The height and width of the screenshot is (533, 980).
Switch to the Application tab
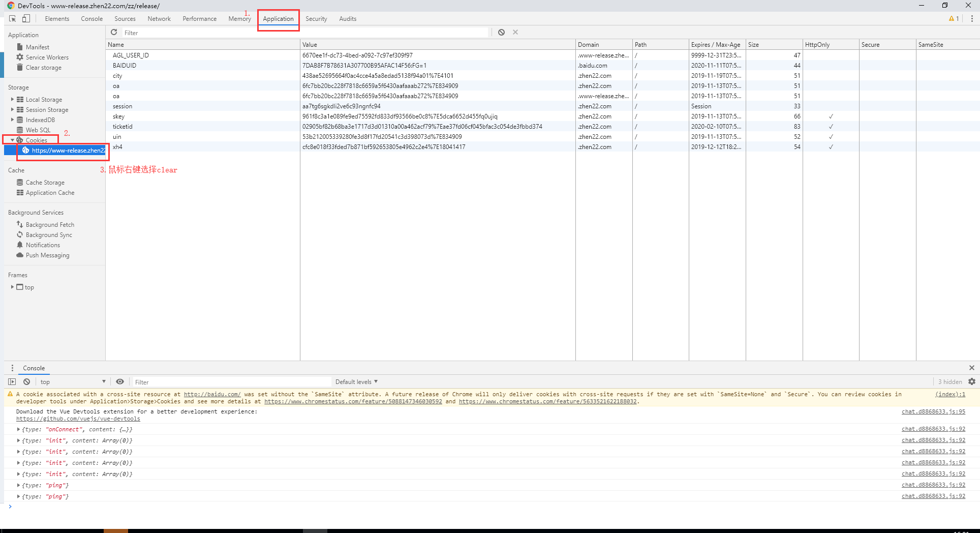coord(278,18)
